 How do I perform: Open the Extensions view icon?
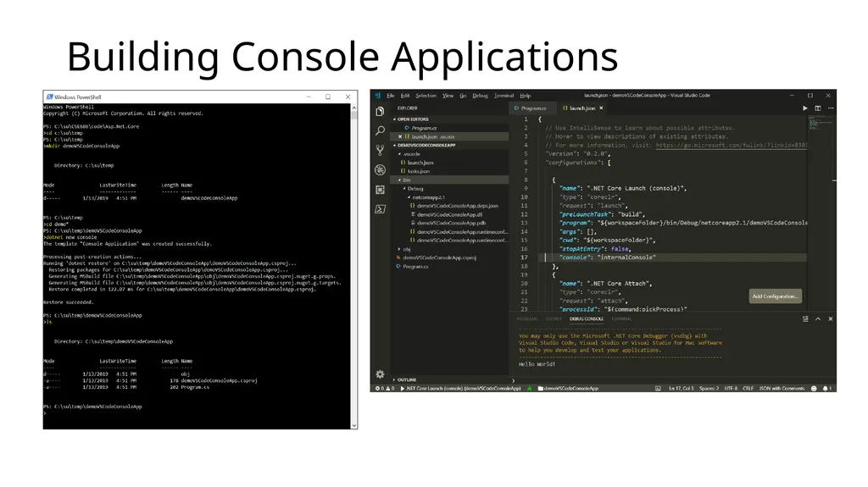[x=380, y=189]
